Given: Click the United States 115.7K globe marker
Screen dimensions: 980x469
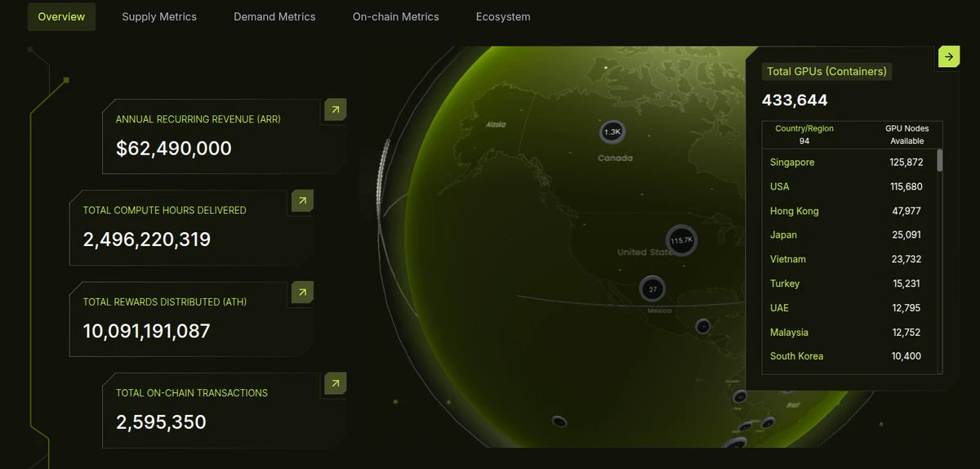Looking at the screenshot, I should (681, 240).
